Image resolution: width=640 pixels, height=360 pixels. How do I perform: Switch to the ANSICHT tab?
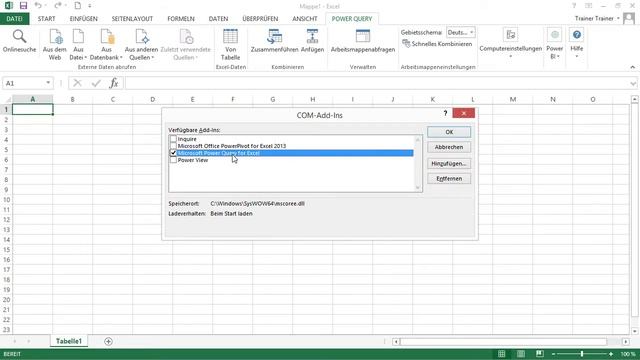point(304,19)
